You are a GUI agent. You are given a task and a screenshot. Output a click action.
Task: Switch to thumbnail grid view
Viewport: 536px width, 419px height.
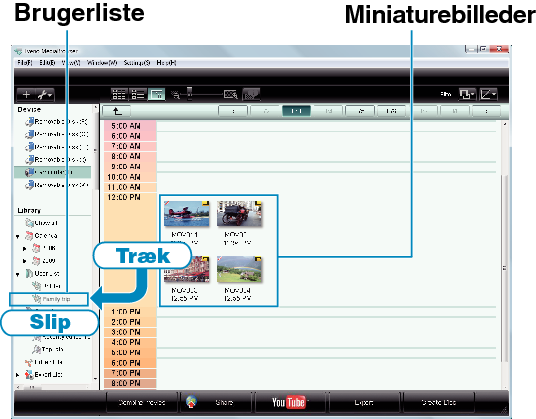(119, 94)
